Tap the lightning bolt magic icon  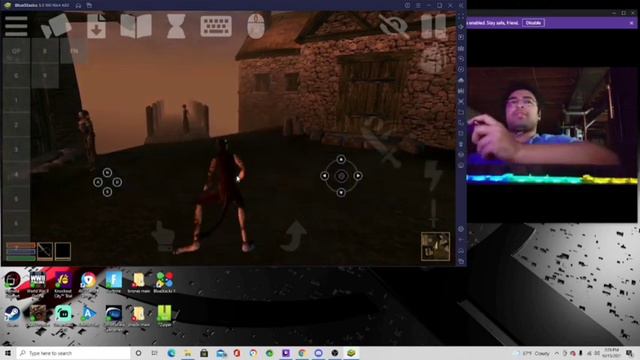433,176
